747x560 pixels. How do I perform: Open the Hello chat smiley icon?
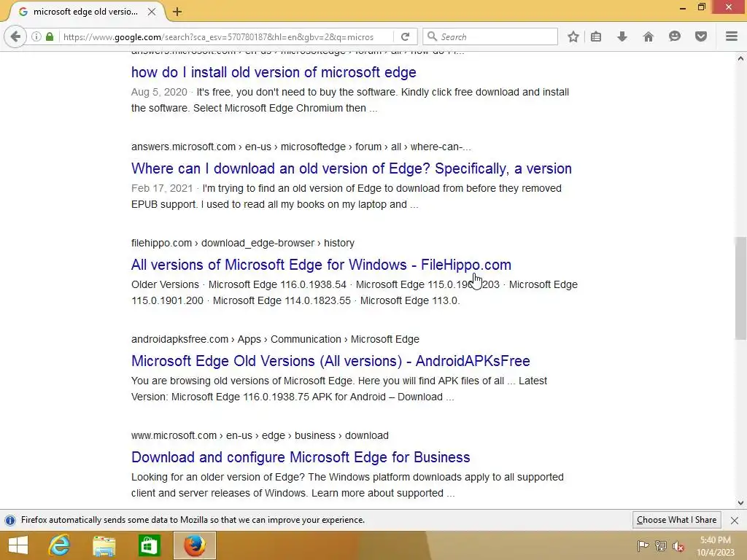674,36
